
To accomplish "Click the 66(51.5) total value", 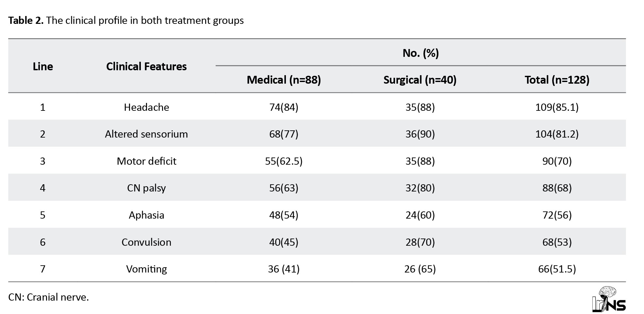I will (x=557, y=269).
